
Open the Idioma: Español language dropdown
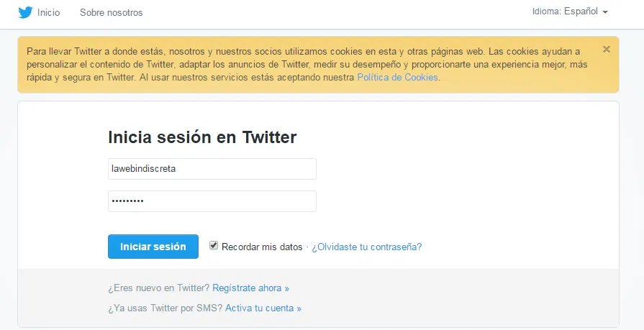(570, 12)
